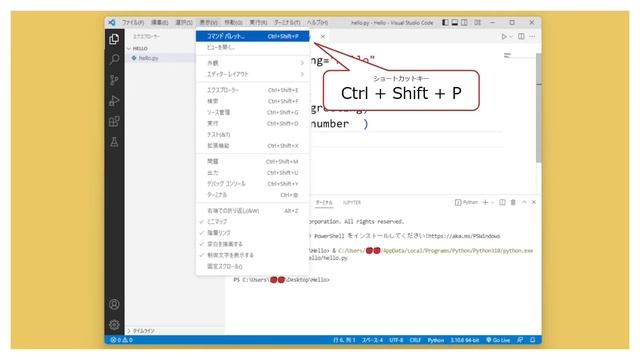Close the hello.py editor tab

click(323, 37)
